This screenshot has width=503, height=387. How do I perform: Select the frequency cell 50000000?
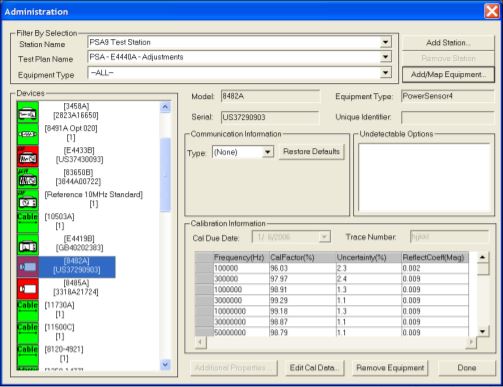(241, 333)
